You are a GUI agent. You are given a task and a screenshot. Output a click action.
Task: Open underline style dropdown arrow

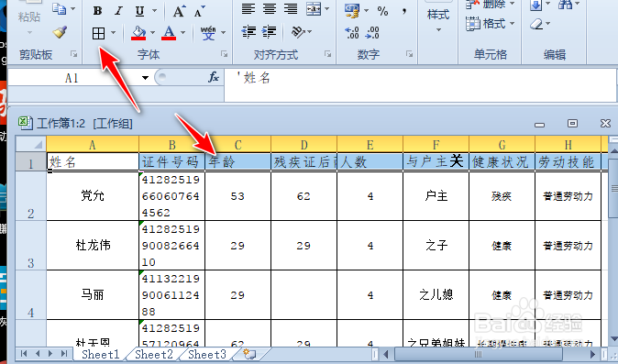click(154, 11)
